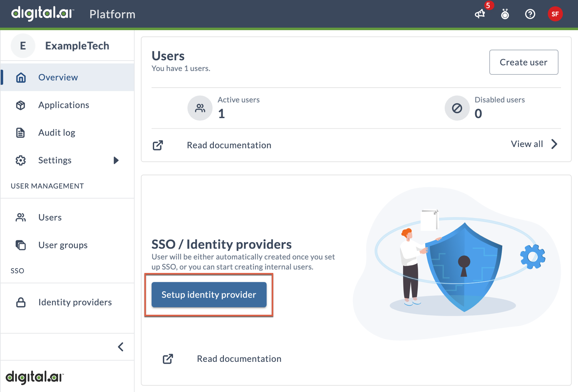Open Identity providers under SSO
Image resolution: width=578 pixels, height=392 pixels.
[67, 302]
